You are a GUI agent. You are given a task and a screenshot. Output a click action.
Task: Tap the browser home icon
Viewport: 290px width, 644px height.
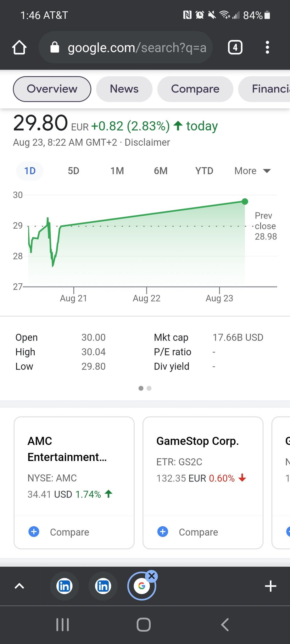click(x=19, y=47)
